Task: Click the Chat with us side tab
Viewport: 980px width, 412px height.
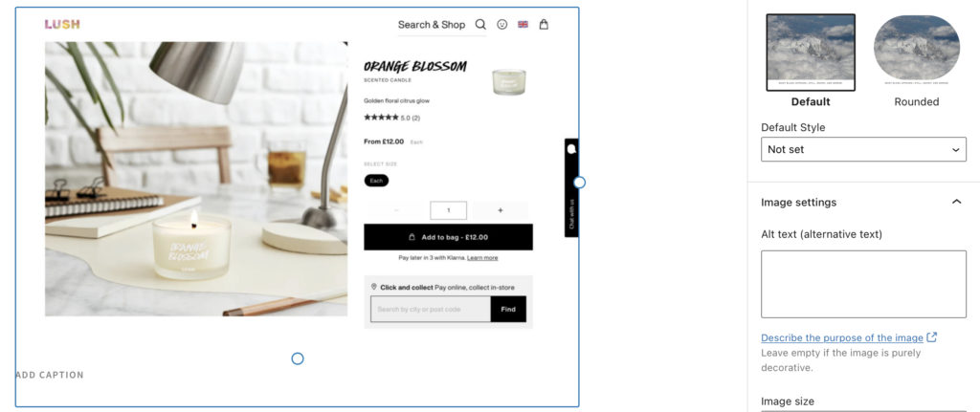Action: (x=571, y=188)
